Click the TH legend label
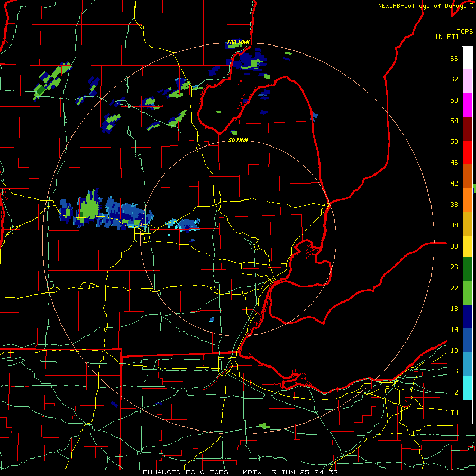The height and width of the screenshot is (476, 476). click(454, 413)
